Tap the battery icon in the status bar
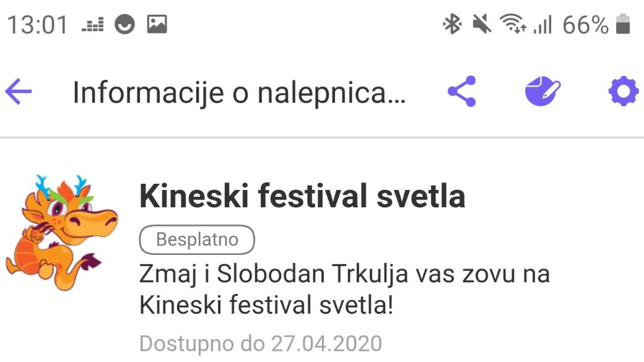This screenshot has height=362, width=644. 625,25
